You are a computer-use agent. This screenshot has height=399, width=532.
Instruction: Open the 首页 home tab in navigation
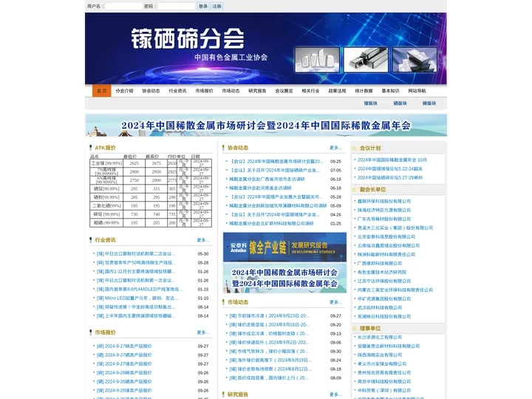click(102, 91)
